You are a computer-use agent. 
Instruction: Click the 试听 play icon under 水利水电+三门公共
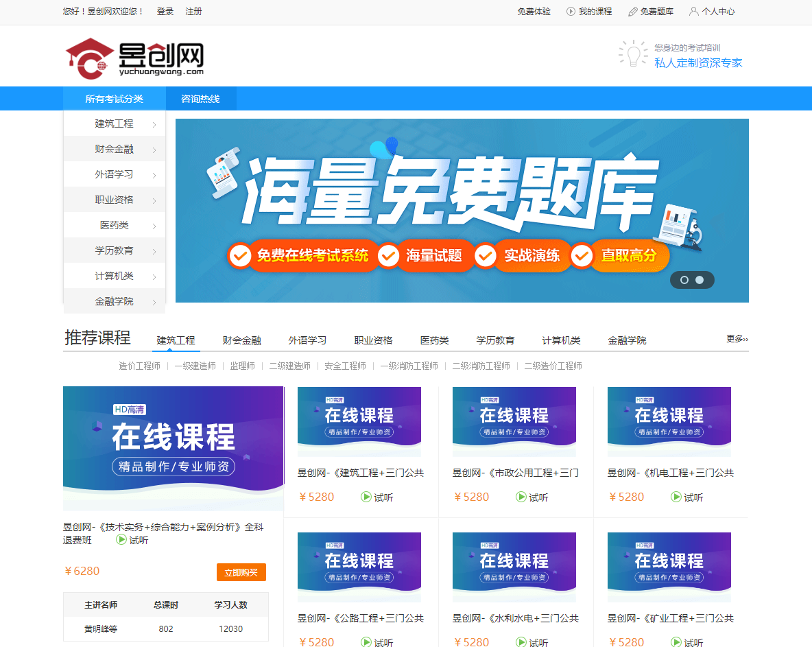click(521, 642)
